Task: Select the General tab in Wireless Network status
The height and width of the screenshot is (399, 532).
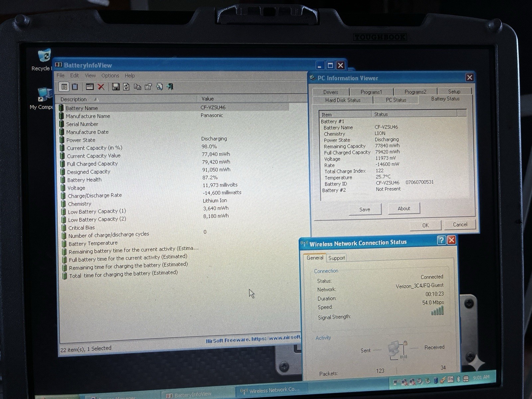Action: click(x=315, y=258)
